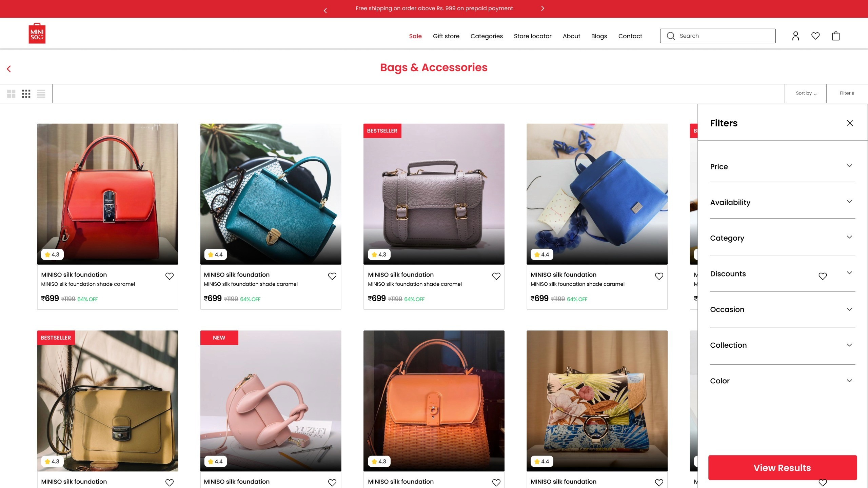Click into the Search field

(x=718, y=36)
